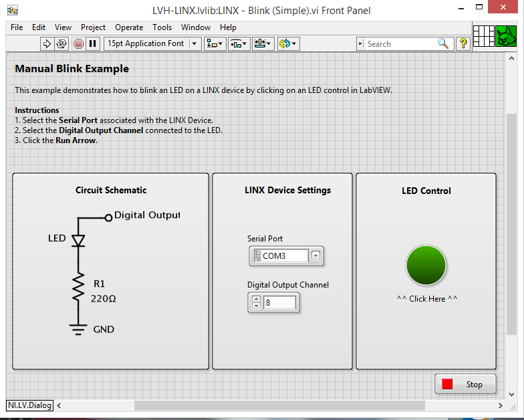Minimize the LabVIEW window
The width and height of the screenshot is (524, 420).
(461, 8)
